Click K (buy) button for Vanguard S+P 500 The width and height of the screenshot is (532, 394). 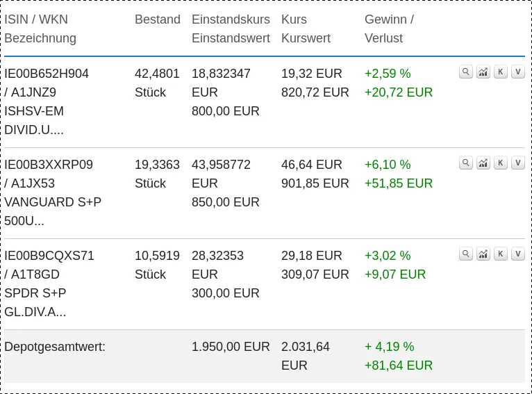tap(501, 163)
